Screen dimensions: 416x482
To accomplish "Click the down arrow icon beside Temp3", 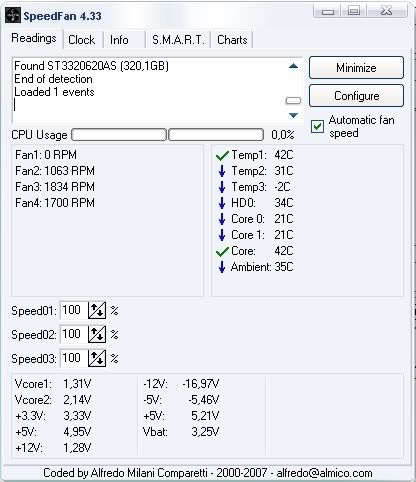I will (x=222, y=187).
